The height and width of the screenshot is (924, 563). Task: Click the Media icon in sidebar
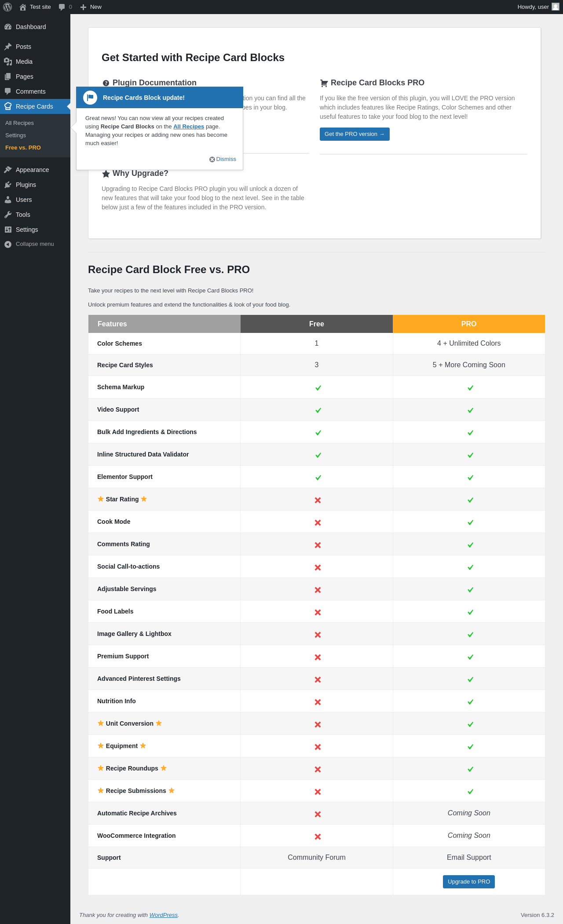point(8,62)
